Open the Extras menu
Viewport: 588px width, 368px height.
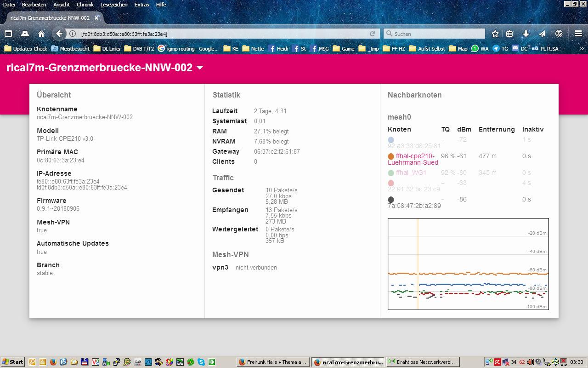point(141,5)
